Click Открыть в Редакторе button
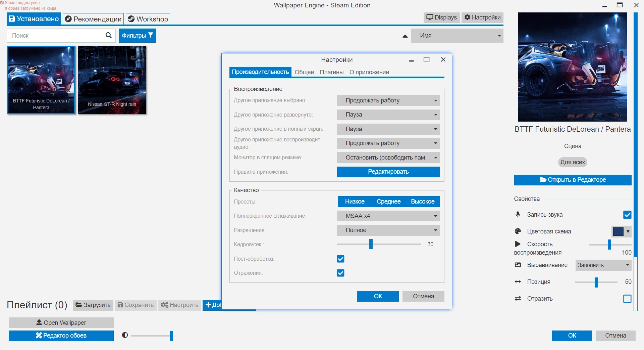The height and width of the screenshot is (350, 644). 573,180
